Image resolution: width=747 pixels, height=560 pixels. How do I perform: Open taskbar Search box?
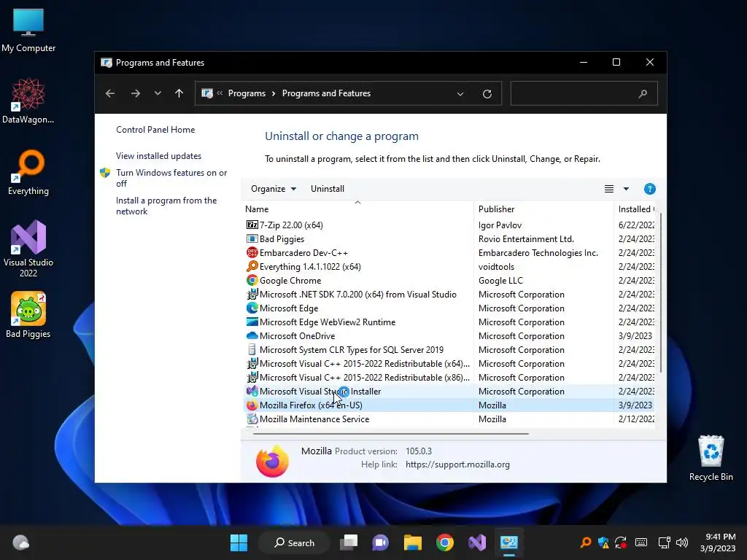coord(294,542)
